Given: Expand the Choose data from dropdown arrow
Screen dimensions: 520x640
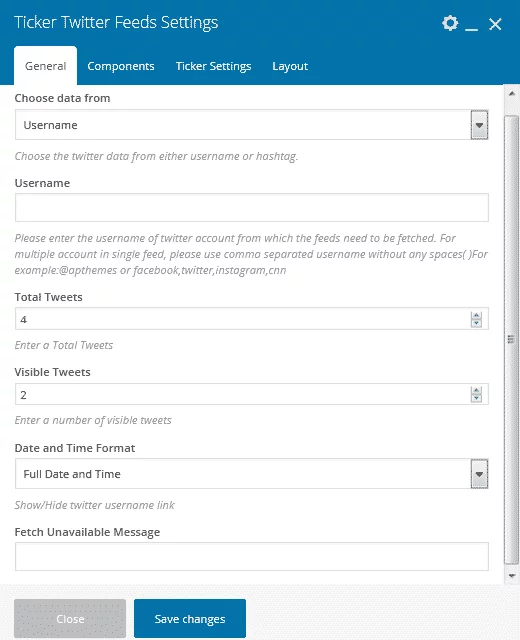Looking at the screenshot, I should pos(479,125).
